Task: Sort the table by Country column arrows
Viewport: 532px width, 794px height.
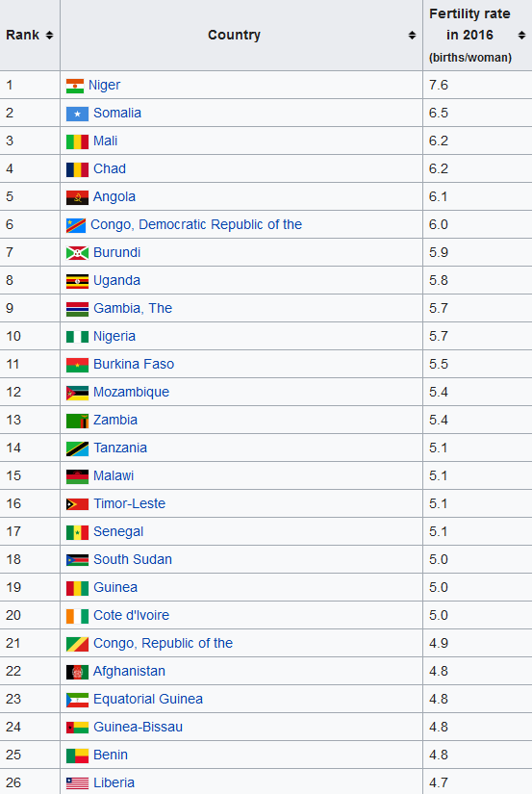Action: click(412, 35)
